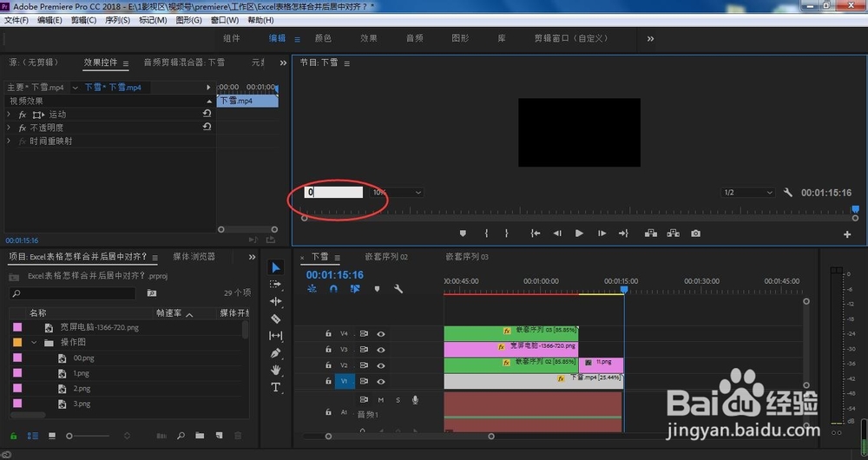Click the Add Marker button in Program monitor

click(x=463, y=233)
